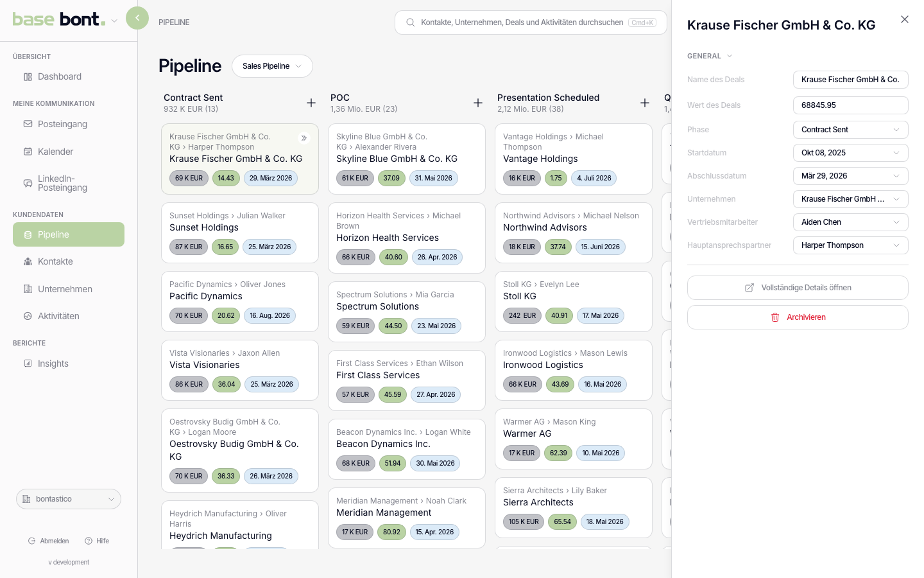Click 27. Apr. 2026 date on First Class Services
This screenshot has width=924, height=578.
[x=436, y=394]
